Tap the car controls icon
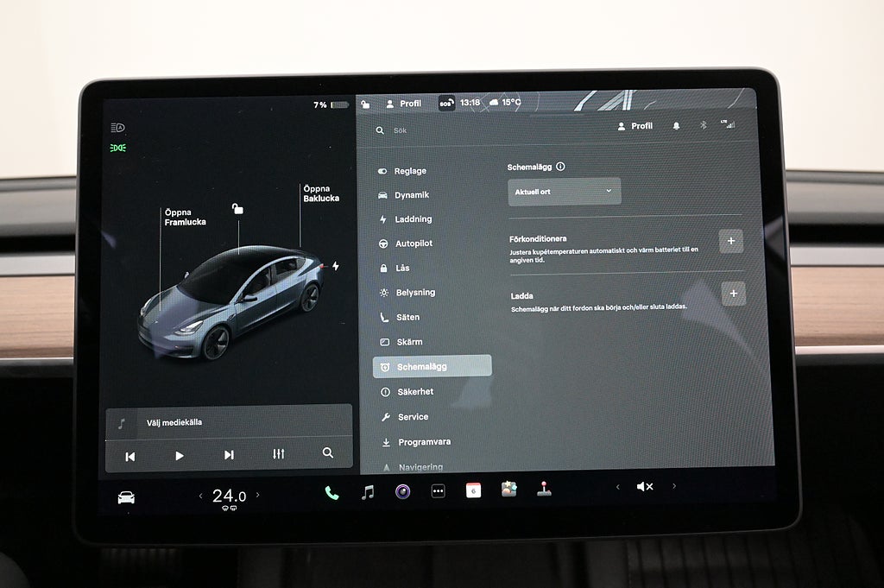Viewport: 884px width, 588px height. [x=126, y=496]
